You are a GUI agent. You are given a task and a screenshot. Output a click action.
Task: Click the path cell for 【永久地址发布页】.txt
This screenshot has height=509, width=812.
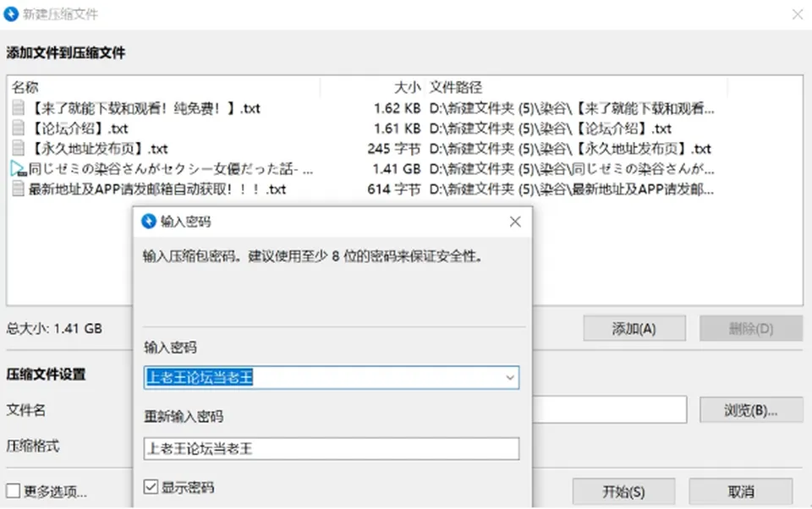coord(570,149)
